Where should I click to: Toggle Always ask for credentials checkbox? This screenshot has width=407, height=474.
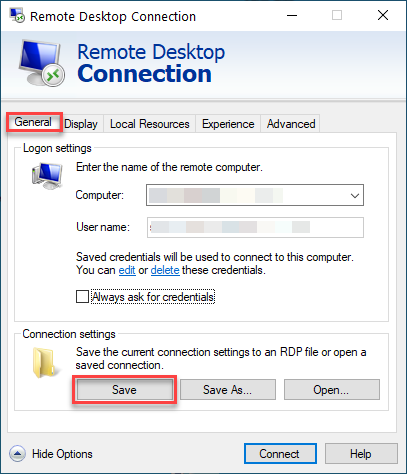[x=82, y=296]
